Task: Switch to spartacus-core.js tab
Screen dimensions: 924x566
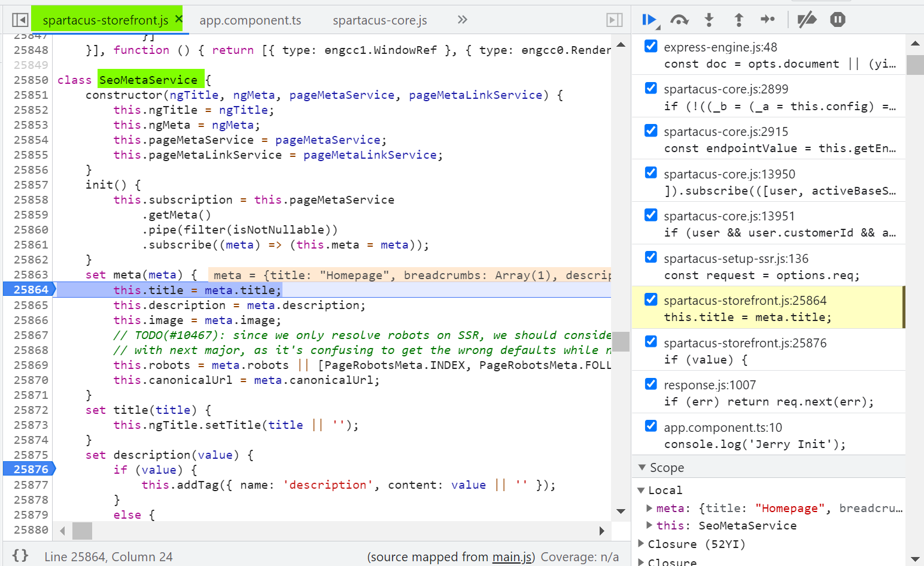Action: point(380,20)
